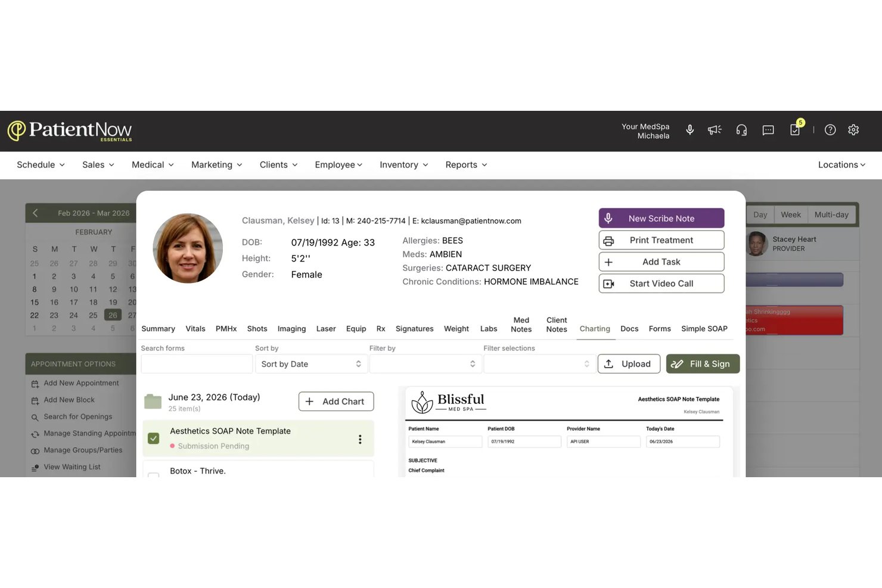
Task: Open the Shots tab
Action: [257, 329]
